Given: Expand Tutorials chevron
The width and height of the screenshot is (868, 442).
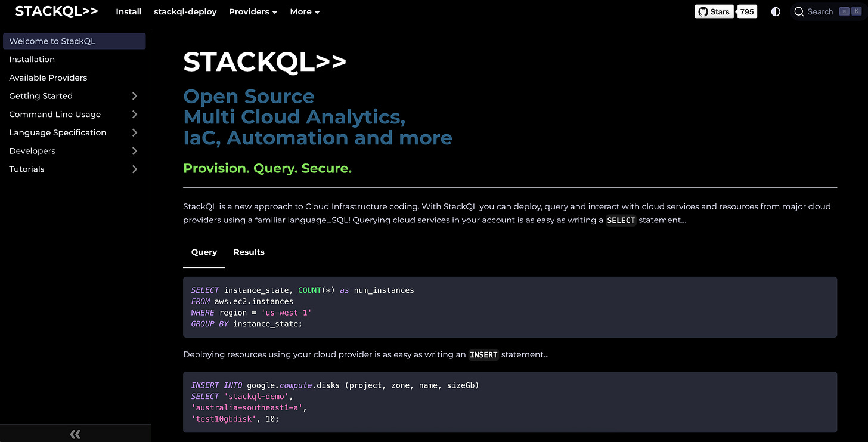Looking at the screenshot, I should pyautogui.click(x=135, y=169).
